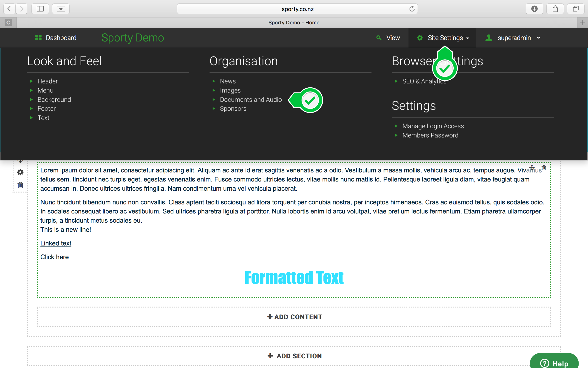Reload the sporty.co.nz page
The image size is (588, 368).
coord(412,9)
